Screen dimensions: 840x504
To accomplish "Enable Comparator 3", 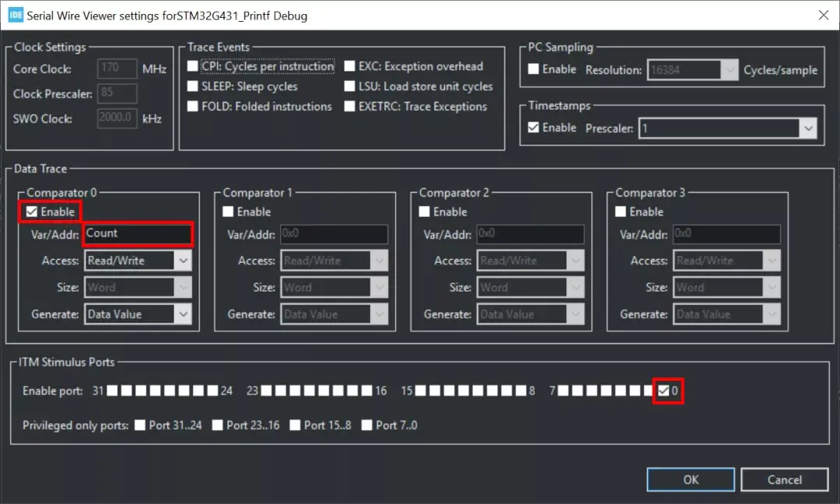I will (620, 211).
